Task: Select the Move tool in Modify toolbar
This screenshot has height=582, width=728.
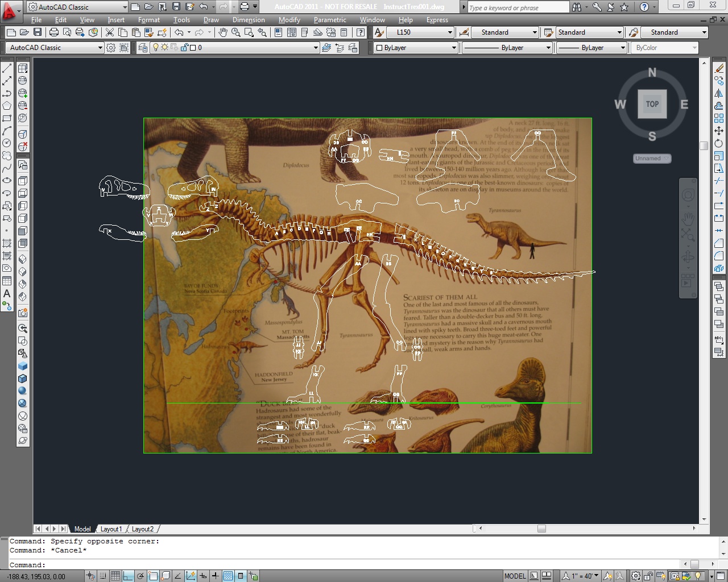Action: [719, 131]
